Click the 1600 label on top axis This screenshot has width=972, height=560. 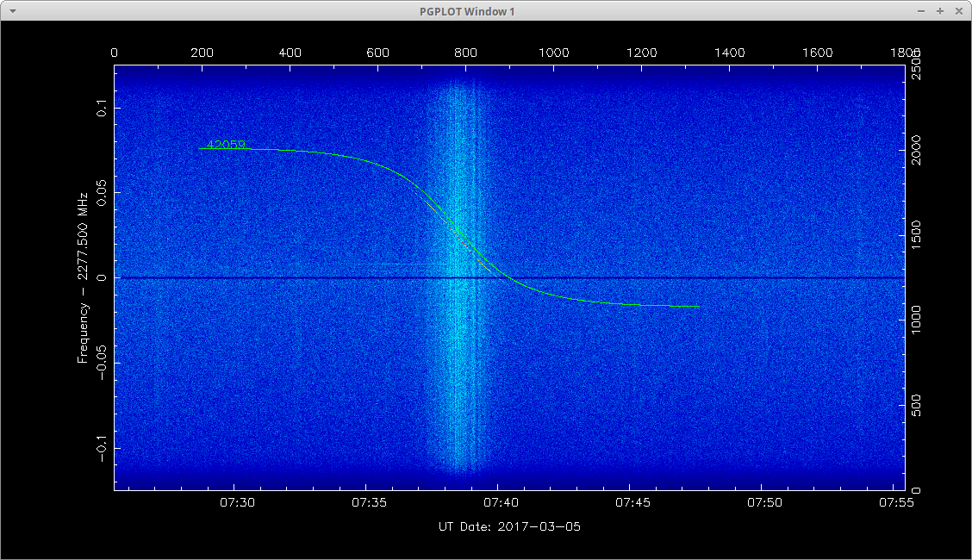click(x=817, y=53)
